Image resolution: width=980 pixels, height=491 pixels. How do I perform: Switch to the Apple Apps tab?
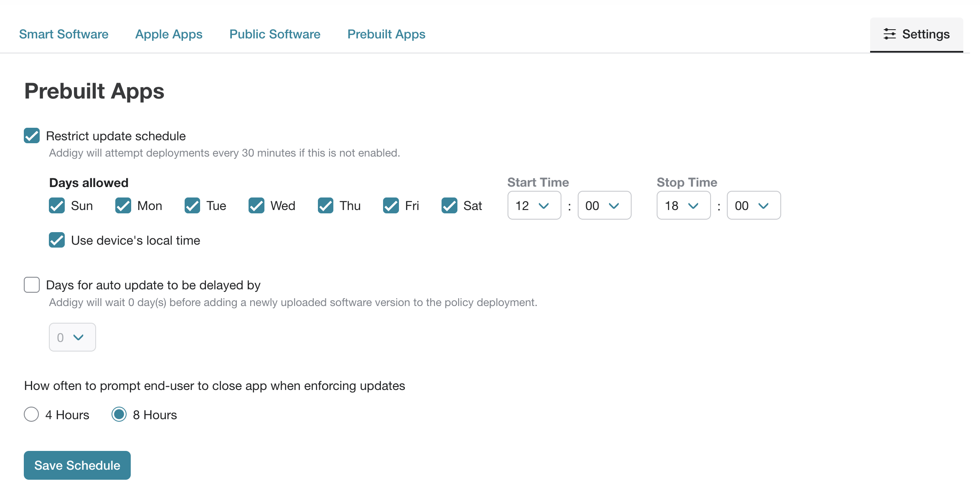pyautogui.click(x=169, y=34)
